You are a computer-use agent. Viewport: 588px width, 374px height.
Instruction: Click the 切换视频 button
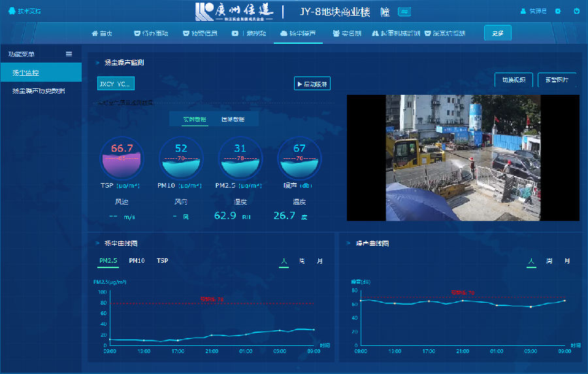(x=514, y=80)
